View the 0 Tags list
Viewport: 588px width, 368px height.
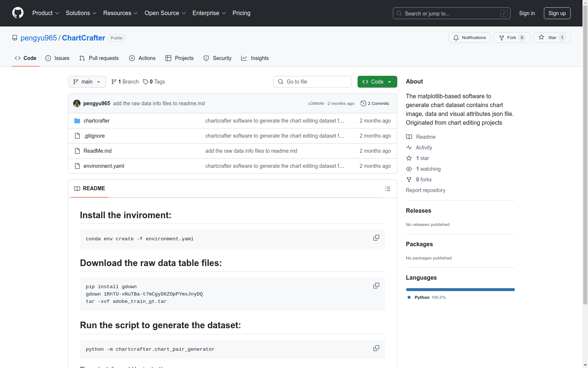coord(154,82)
